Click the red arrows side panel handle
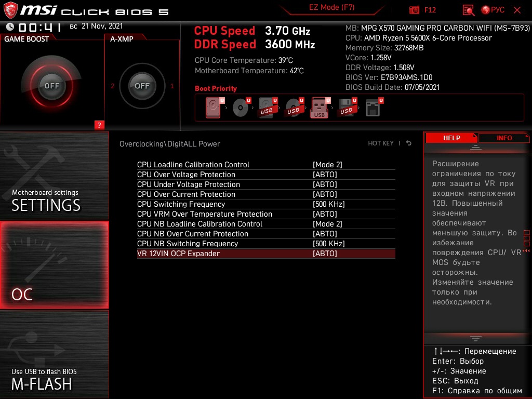The image size is (532, 399). [x=526, y=251]
